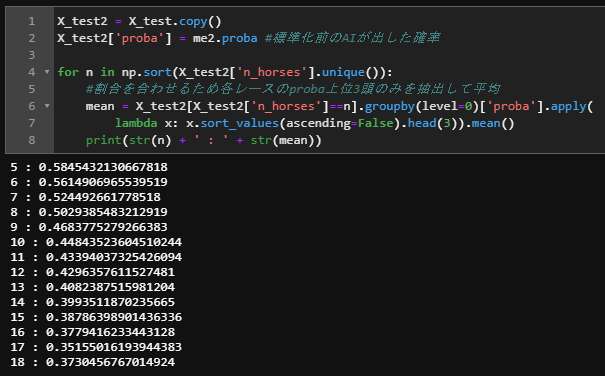Click output value 0.5845432130667818
Viewport: 605px width, 376px height.
click(x=103, y=167)
